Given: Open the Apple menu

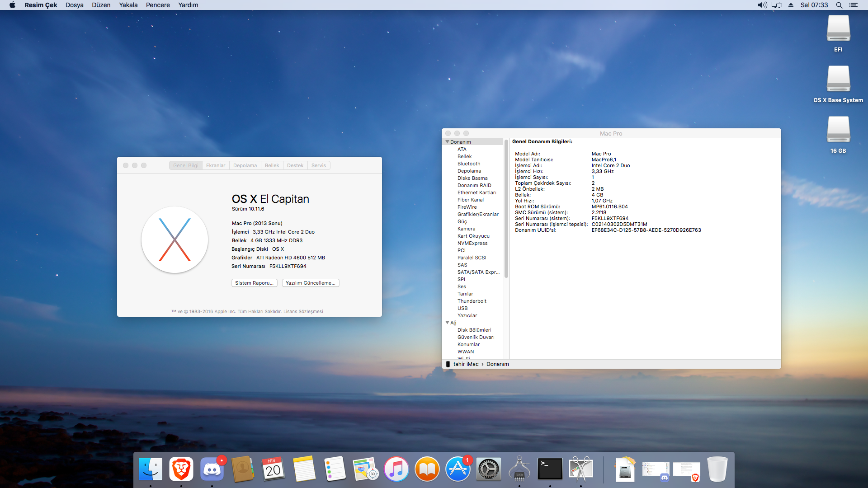Looking at the screenshot, I should pos(12,5).
